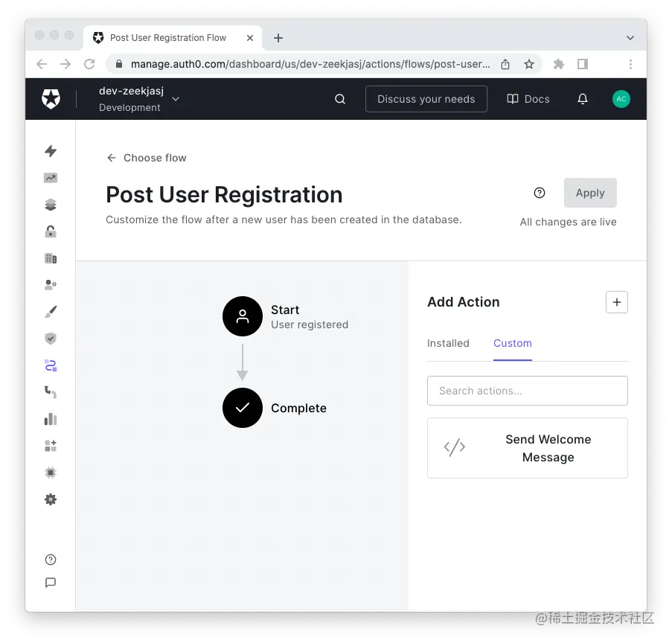
Task: Switch to the Custom tab
Action: [512, 343]
